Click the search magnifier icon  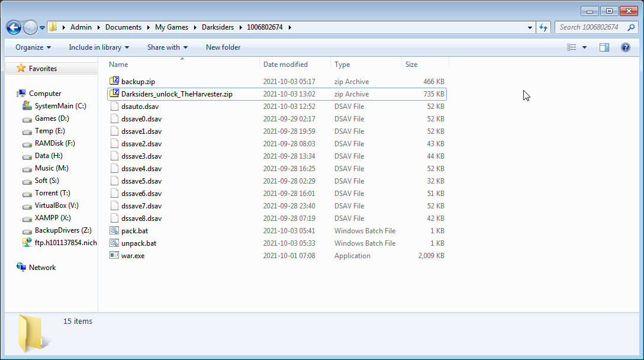click(x=631, y=27)
